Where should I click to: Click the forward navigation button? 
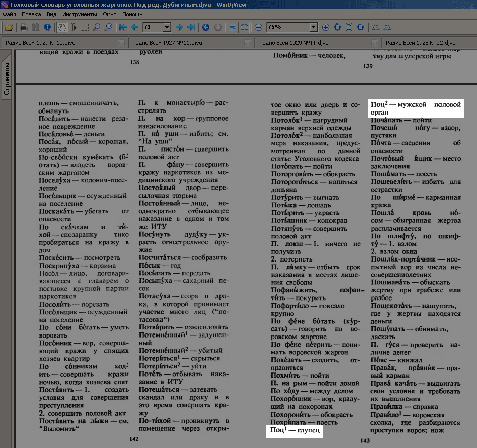[x=218, y=28]
